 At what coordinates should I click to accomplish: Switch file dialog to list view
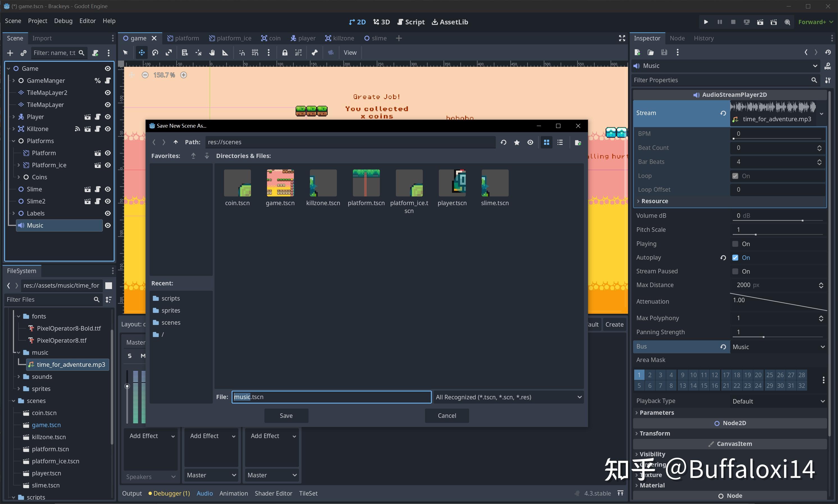click(x=560, y=142)
